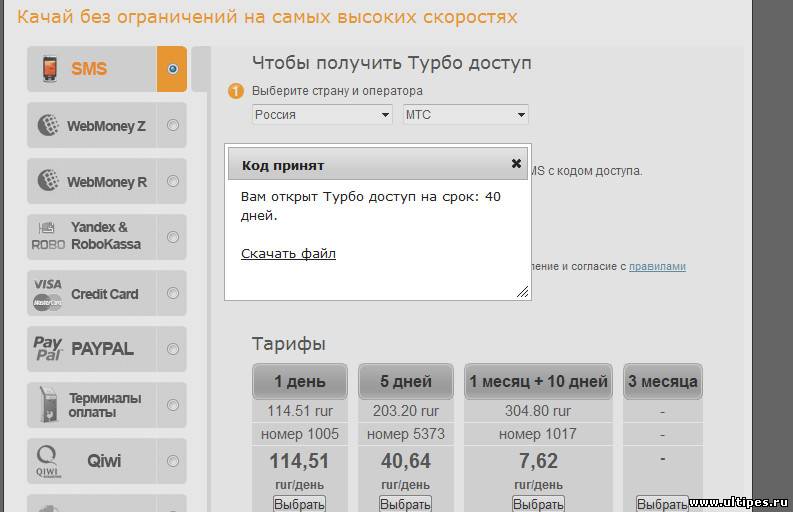
Task: Click the Скачать файл link
Action: point(288,254)
